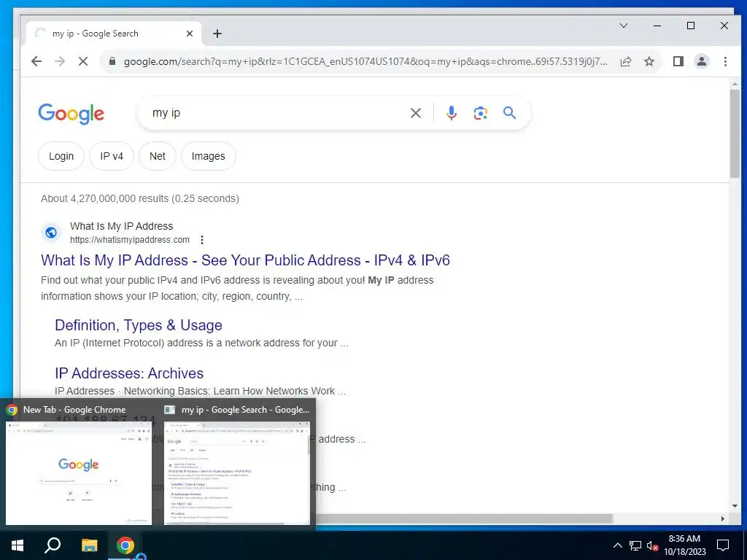Go back to the previous page
747x560 pixels.
coord(36,61)
